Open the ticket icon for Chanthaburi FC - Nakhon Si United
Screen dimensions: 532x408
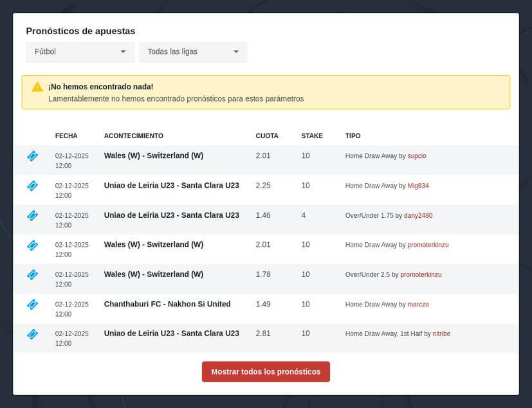click(32, 304)
